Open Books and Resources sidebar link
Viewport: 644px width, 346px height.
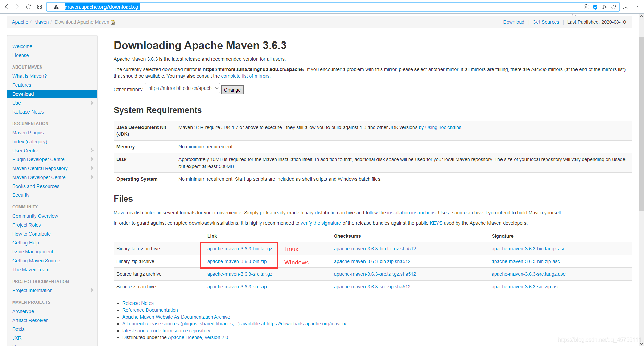(36, 186)
